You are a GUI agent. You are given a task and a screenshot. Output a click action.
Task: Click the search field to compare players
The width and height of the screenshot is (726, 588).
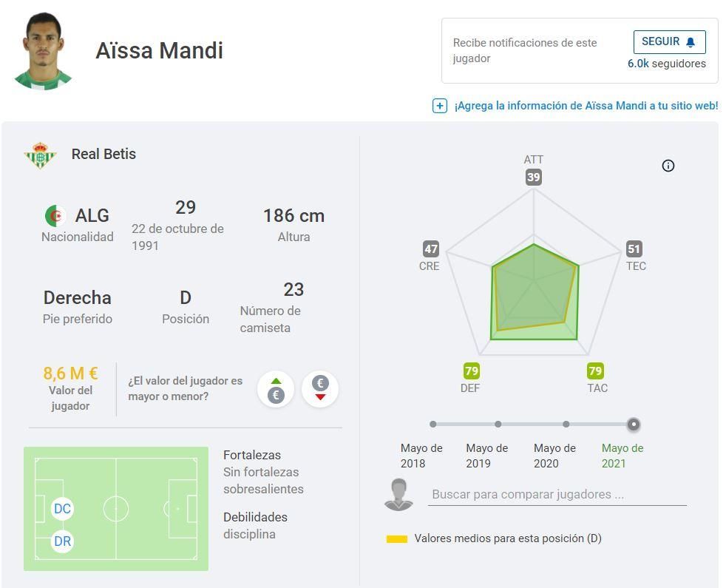[x=557, y=494]
